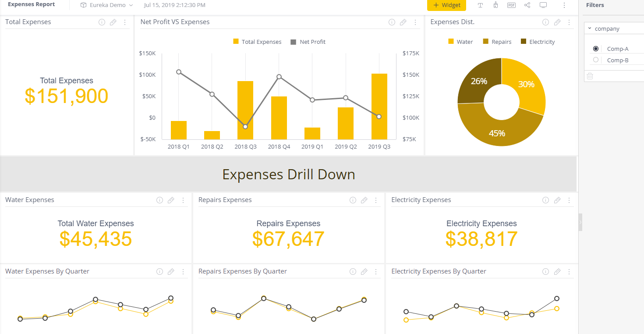Collapse the company filter panel
Viewport: 644px width, 334px height.
590,28
